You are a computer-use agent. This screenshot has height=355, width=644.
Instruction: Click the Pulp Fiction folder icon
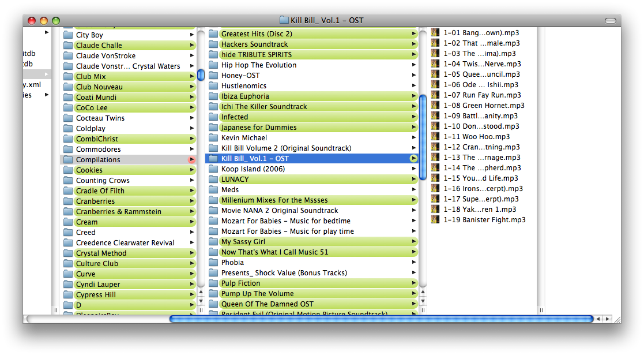click(213, 283)
